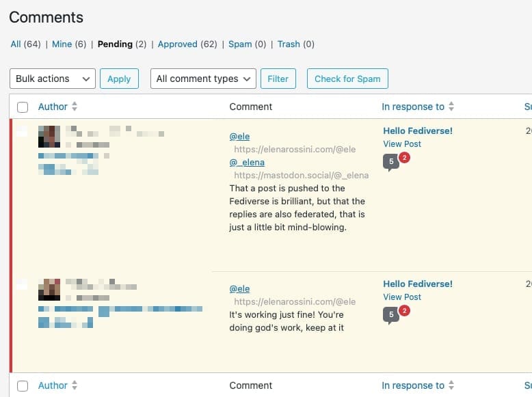Show the Mine comments filter

62,44
